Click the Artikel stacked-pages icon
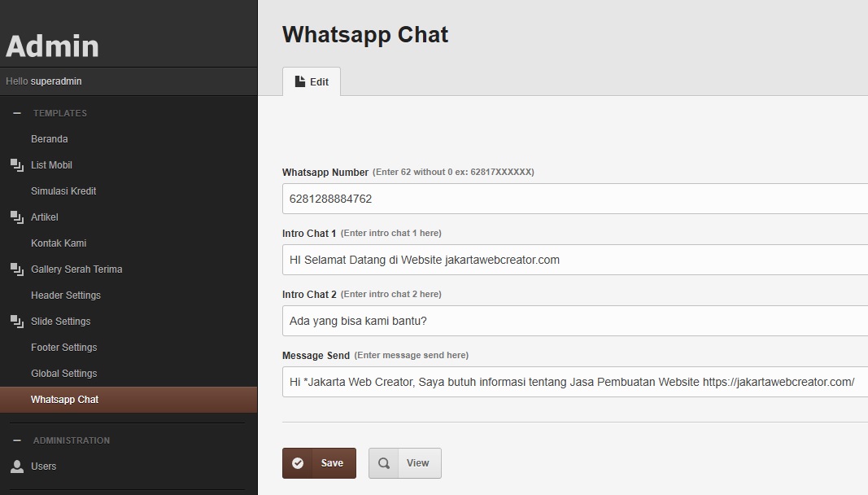The width and height of the screenshot is (868, 495). 16,217
